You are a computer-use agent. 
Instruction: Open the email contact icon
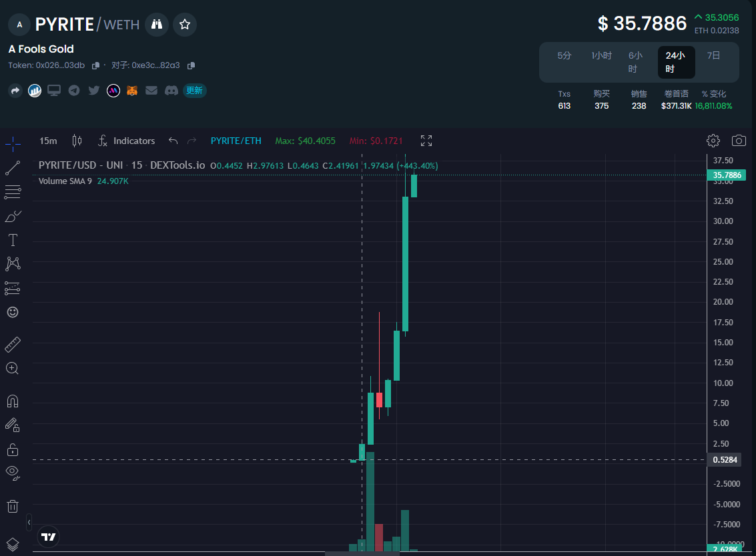pos(151,90)
